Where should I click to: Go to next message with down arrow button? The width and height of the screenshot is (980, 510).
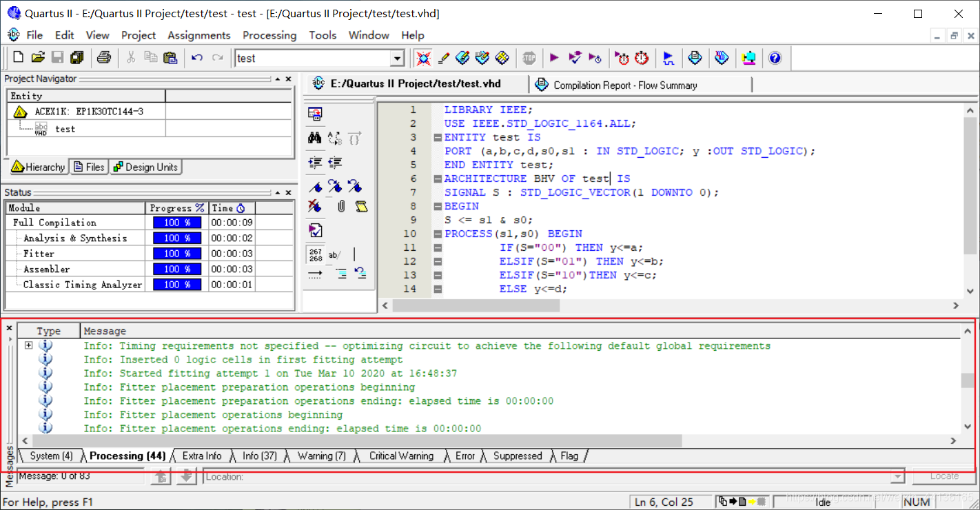click(187, 476)
